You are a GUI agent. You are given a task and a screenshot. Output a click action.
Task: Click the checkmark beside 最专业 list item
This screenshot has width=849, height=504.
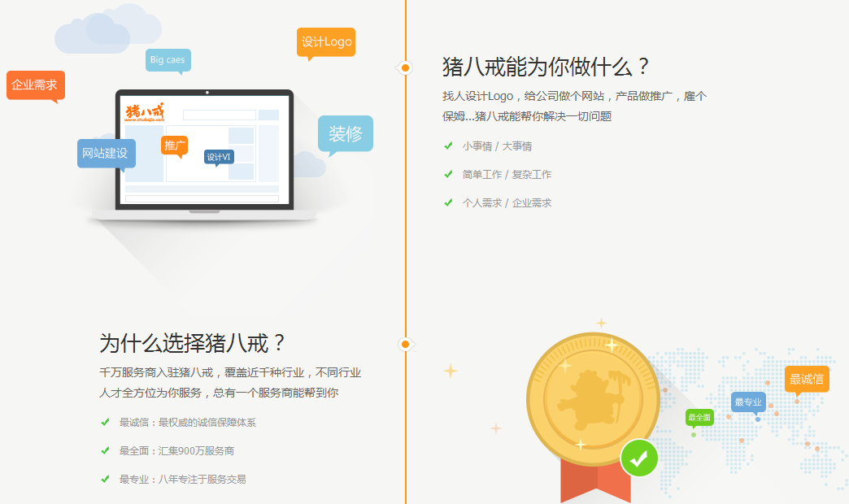106,479
